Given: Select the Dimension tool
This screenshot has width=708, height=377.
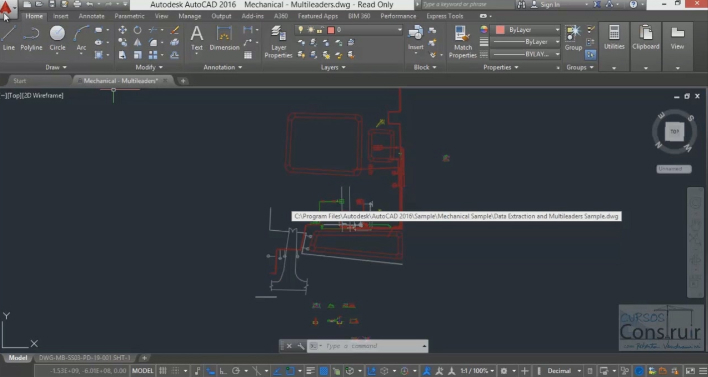Looking at the screenshot, I should coord(224,38).
